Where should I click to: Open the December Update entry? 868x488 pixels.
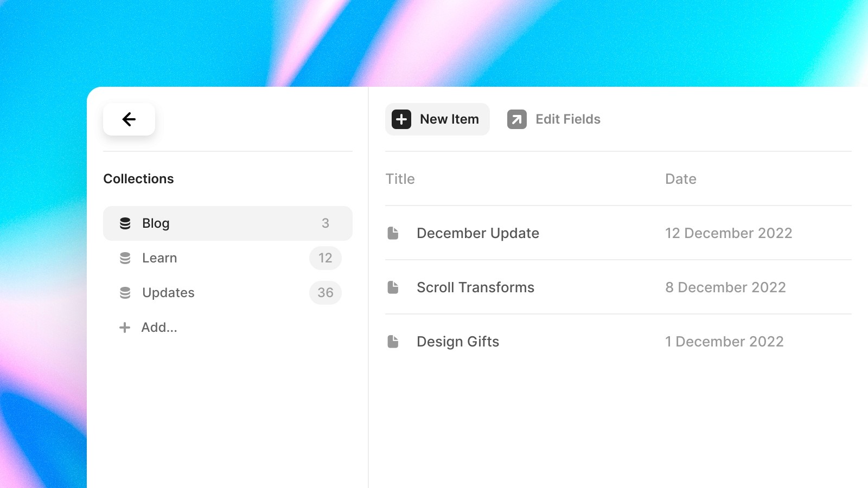tap(478, 233)
